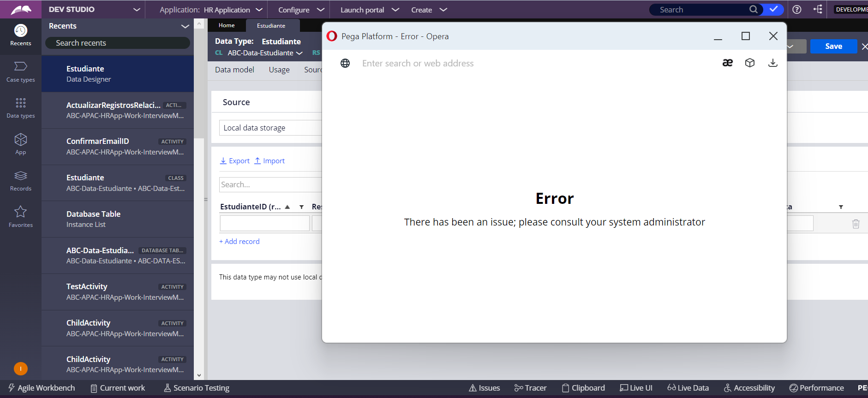Open the Launch portal menu

click(x=369, y=10)
